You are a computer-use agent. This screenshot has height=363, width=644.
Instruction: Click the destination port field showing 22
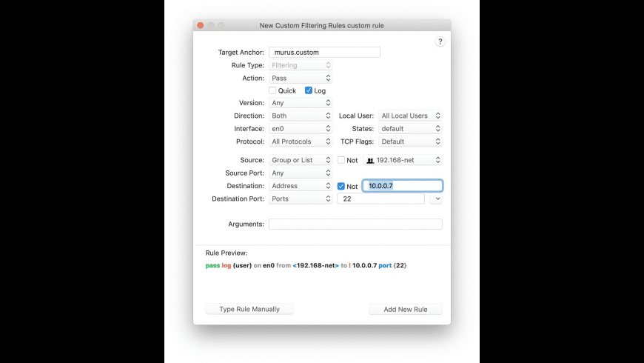point(380,199)
